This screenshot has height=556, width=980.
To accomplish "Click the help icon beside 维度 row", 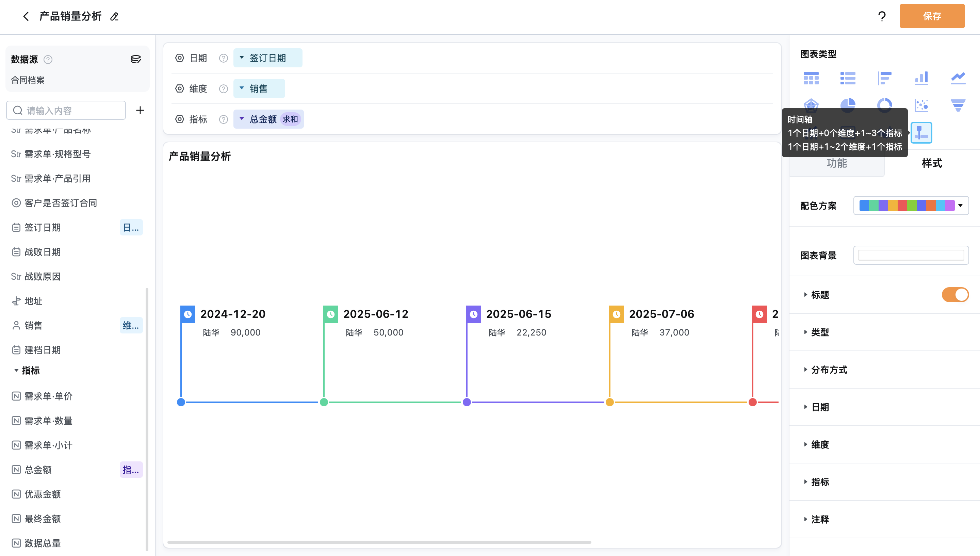I will point(223,88).
